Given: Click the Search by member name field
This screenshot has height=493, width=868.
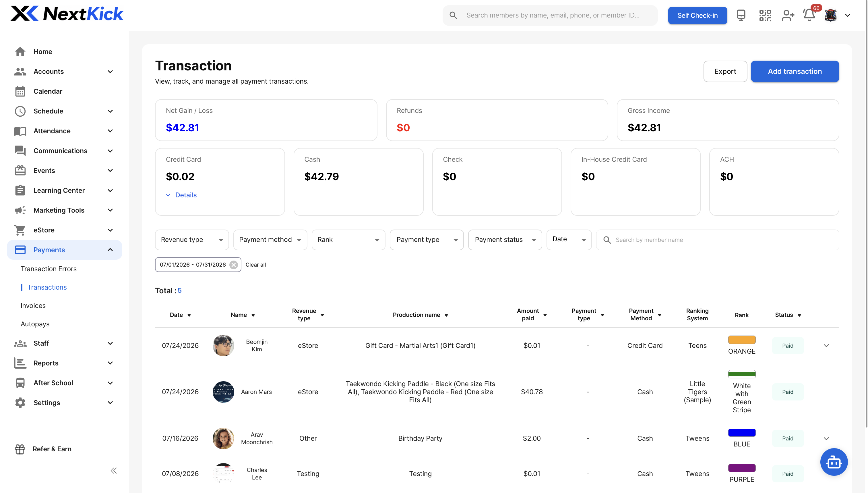Looking at the screenshot, I should (718, 240).
